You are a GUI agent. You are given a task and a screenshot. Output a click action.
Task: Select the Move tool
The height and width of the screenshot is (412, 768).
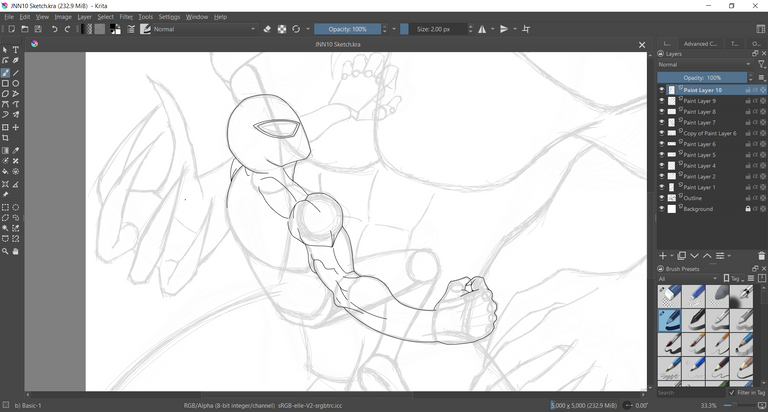pos(16,127)
